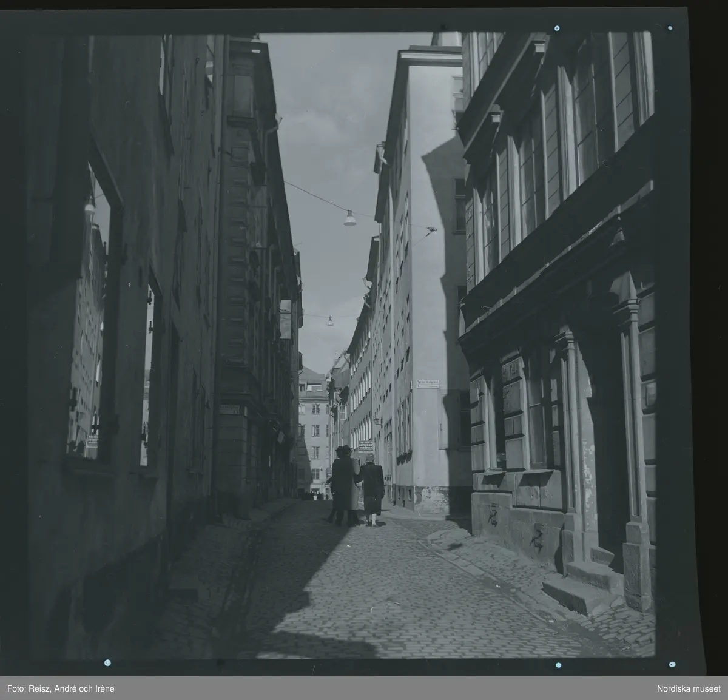Viewport: 728px width, 700px height.
Task: Click the white dot in the bottom left negative border
Action: coord(108,662)
